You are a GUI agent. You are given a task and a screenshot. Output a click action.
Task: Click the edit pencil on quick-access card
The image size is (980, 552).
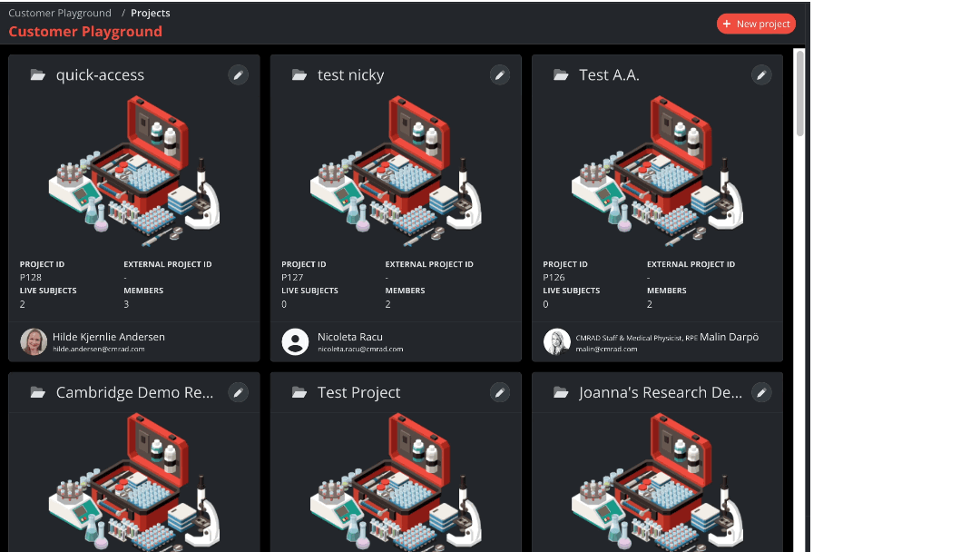(x=238, y=74)
